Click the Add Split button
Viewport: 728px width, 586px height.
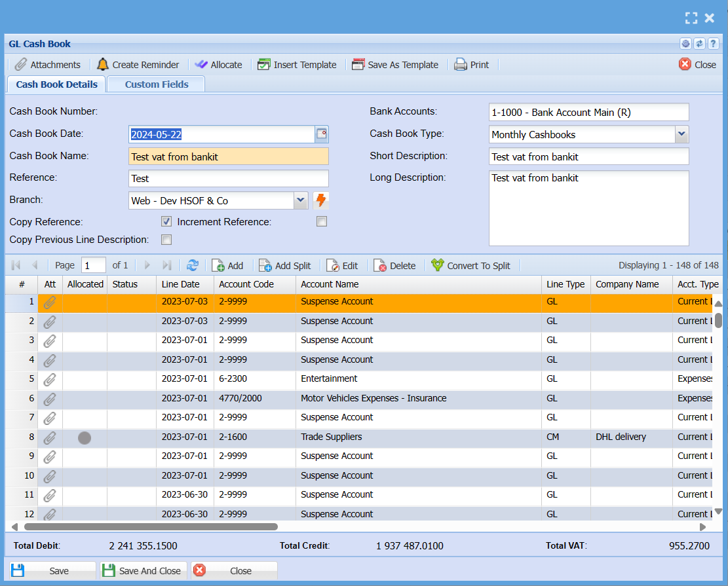(285, 265)
